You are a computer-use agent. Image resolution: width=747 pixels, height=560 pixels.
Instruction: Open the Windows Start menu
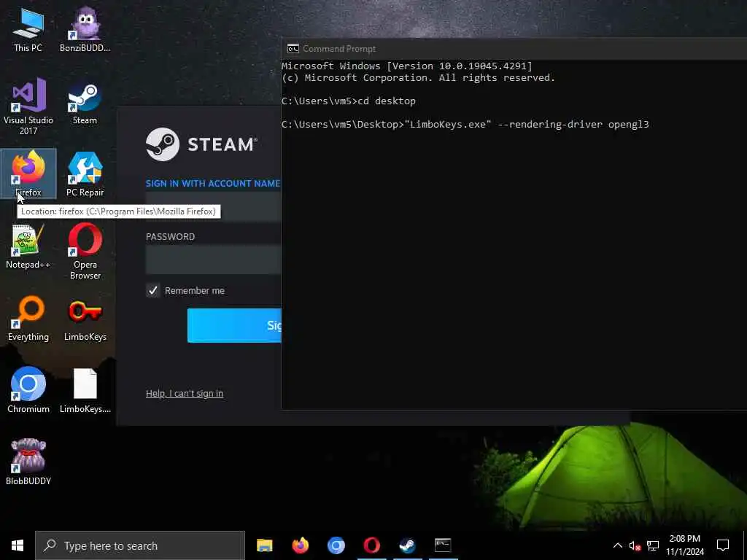tap(18, 545)
